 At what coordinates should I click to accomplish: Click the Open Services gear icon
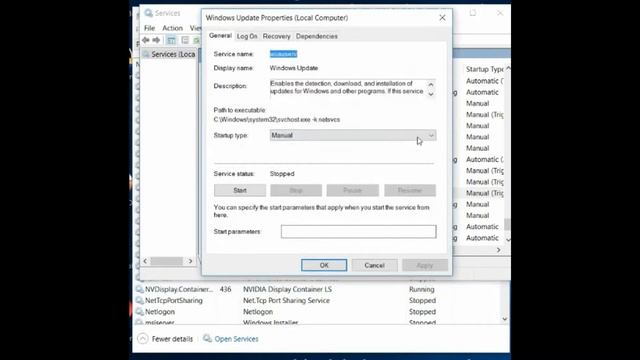[207, 338]
